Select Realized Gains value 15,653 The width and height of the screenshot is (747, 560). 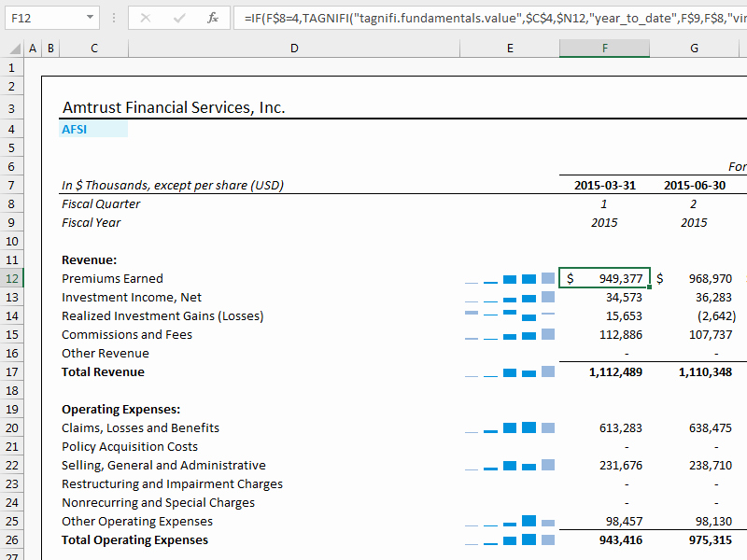coord(624,316)
